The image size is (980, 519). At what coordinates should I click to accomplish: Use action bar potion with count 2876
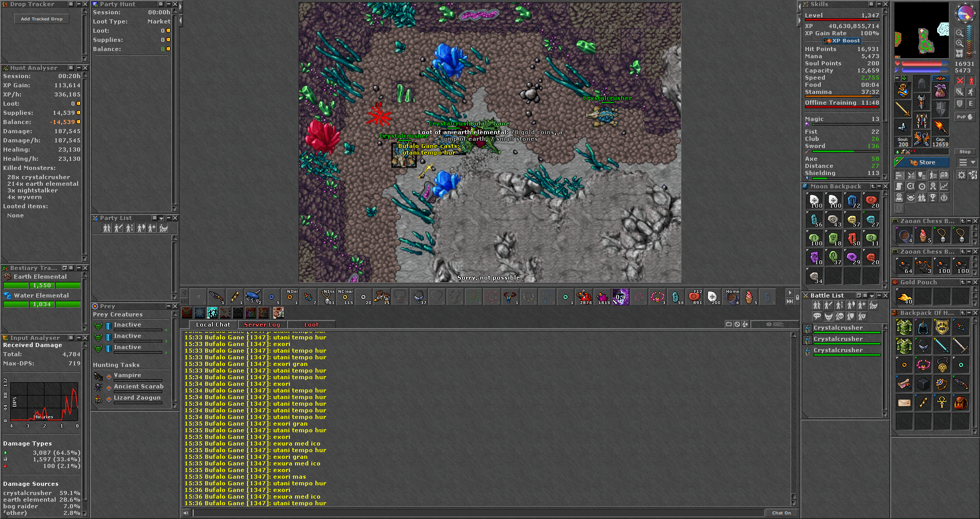point(584,297)
